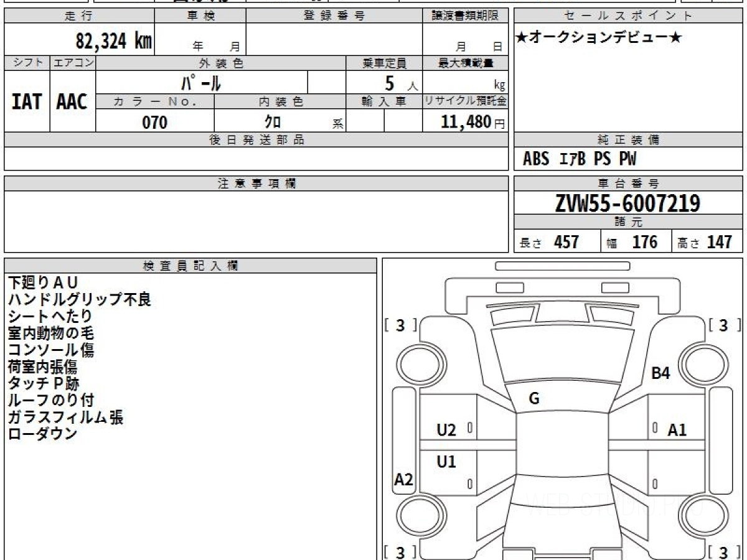Click the note ルーフのり付
Screen dimensions: 747x560
click(x=51, y=401)
